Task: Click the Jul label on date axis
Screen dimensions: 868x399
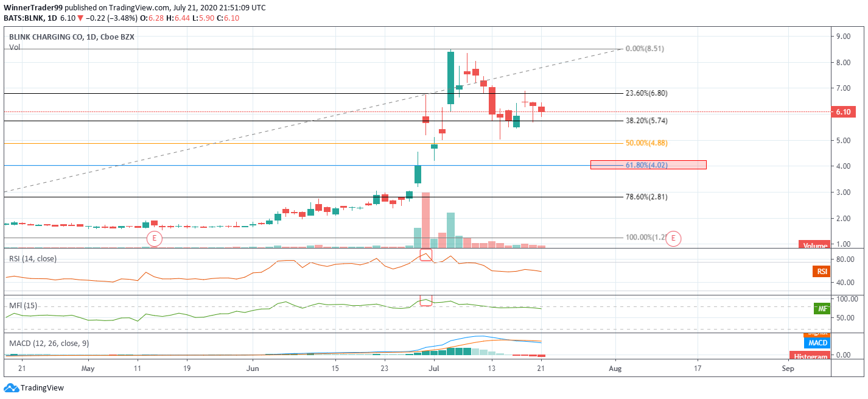Action: point(434,369)
